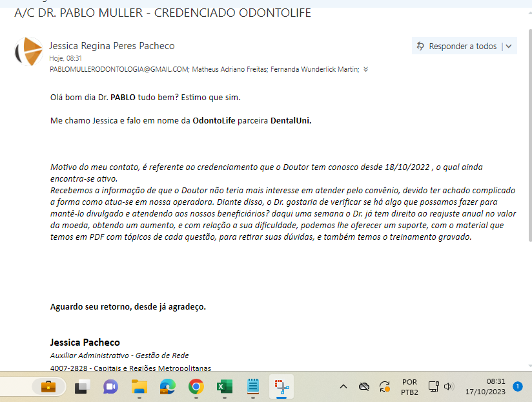The width and height of the screenshot is (532, 402).
Task: Click the reply-all arrow icon in Responder button
Action: click(420, 46)
